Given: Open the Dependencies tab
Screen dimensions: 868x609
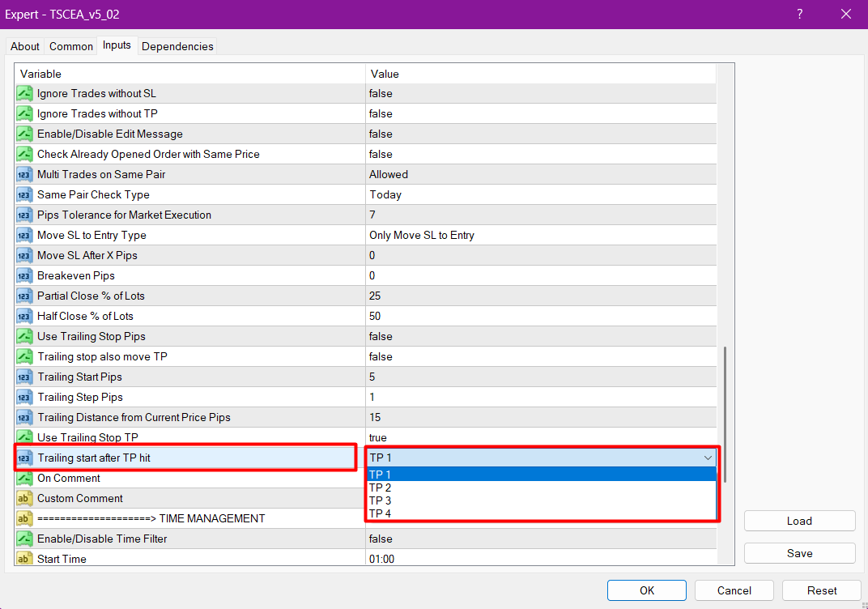Looking at the screenshot, I should tap(177, 46).
